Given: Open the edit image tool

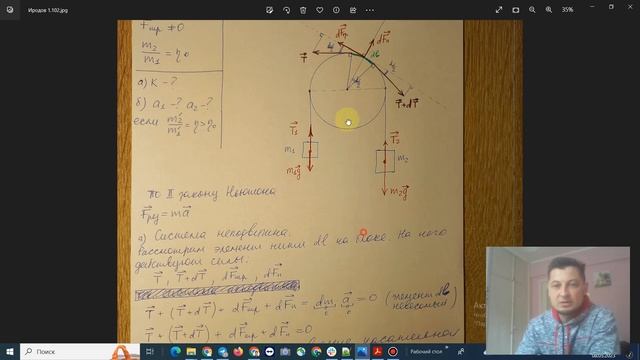Looking at the screenshot, I should coord(269,10).
